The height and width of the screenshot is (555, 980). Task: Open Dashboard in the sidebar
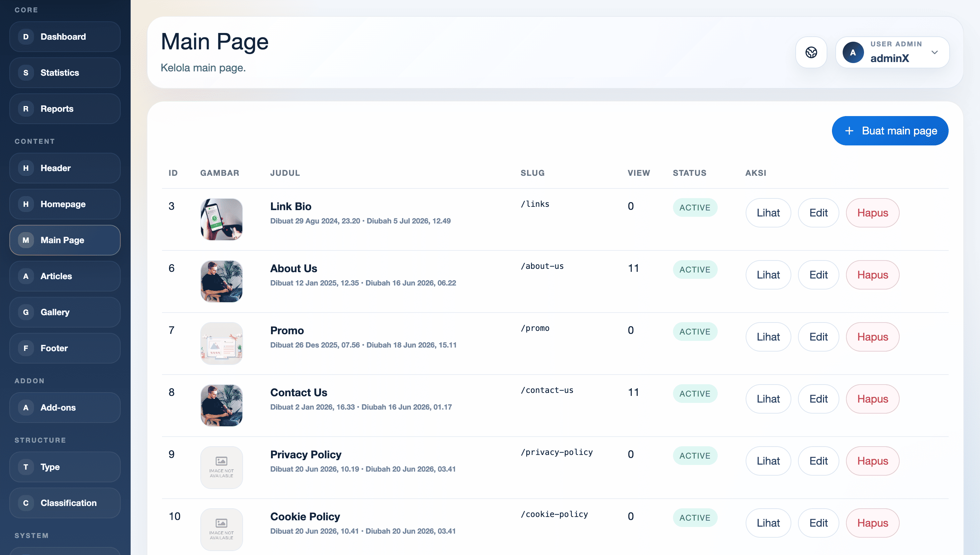tap(65, 37)
